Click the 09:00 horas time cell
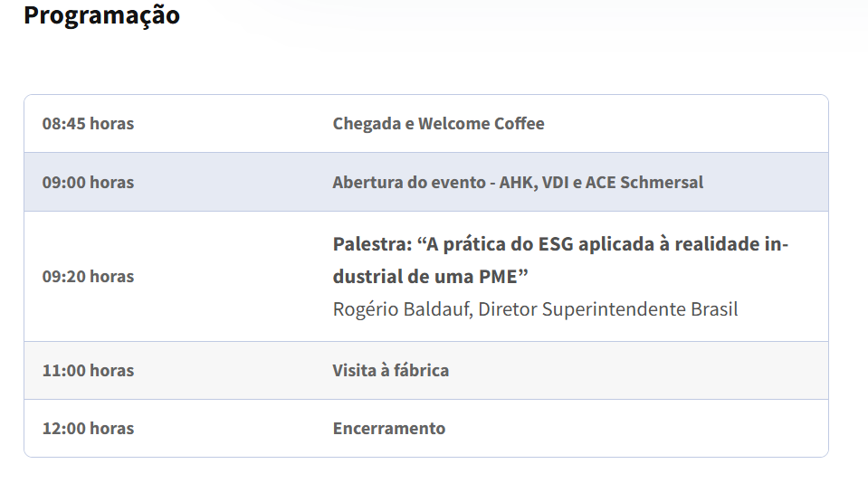Screen dimensions: 868x483 tap(88, 182)
